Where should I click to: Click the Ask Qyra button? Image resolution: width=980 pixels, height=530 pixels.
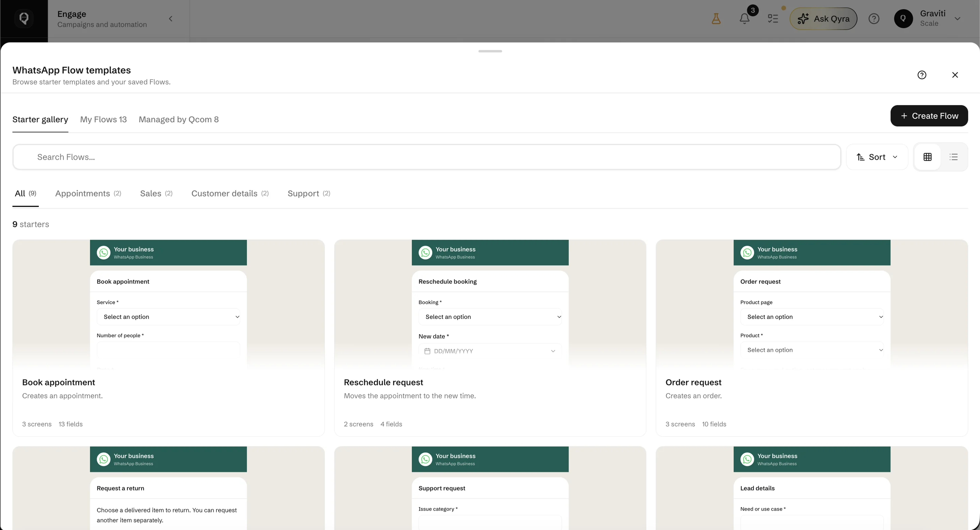[823, 19]
